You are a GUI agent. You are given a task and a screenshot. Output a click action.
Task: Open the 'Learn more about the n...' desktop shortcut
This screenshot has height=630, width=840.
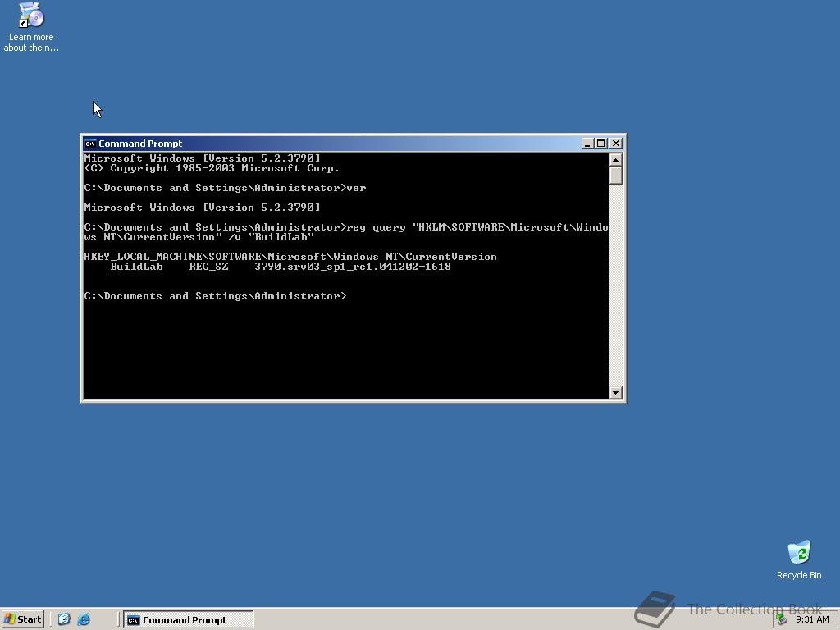pos(31,27)
